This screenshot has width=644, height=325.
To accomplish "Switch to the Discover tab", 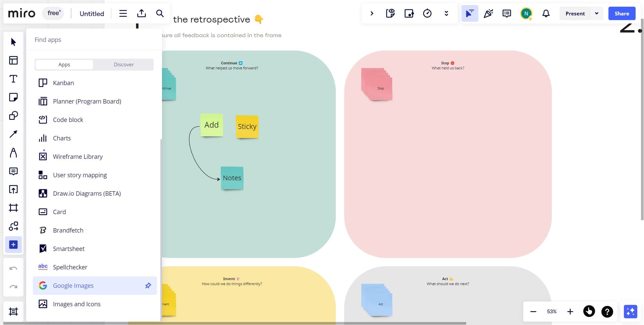I will pos(123,64).
